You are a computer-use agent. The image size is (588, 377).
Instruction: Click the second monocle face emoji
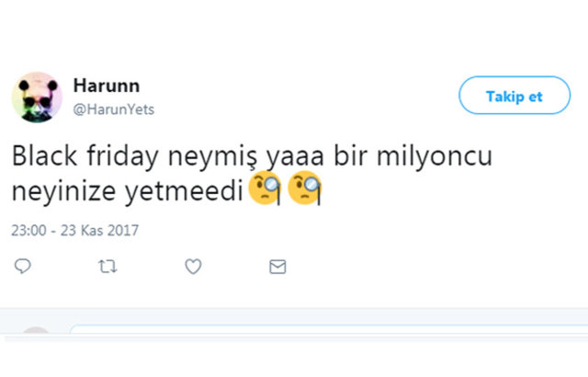[x=303, y=190]
